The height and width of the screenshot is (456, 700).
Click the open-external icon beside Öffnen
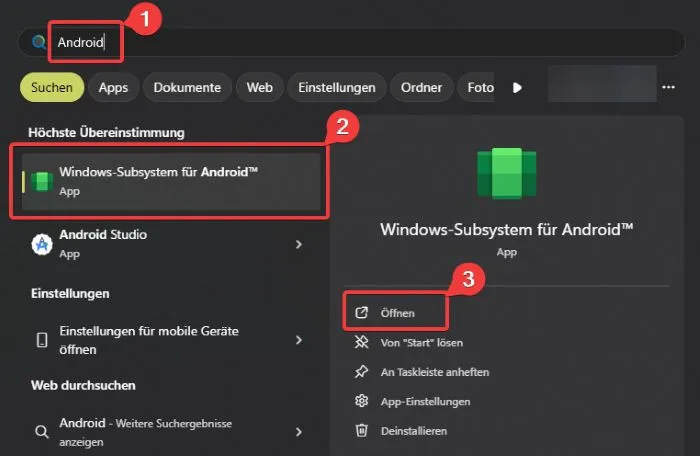362,313
